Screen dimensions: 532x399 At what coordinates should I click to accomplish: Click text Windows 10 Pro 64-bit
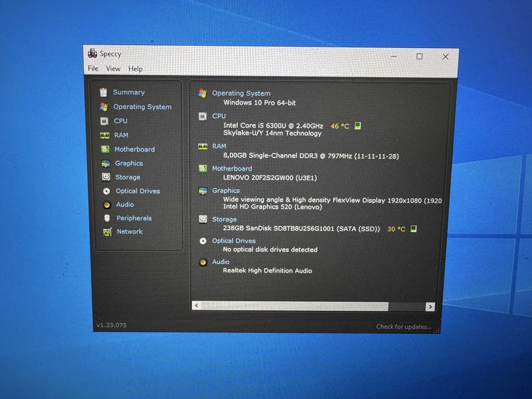pos(260,103)
